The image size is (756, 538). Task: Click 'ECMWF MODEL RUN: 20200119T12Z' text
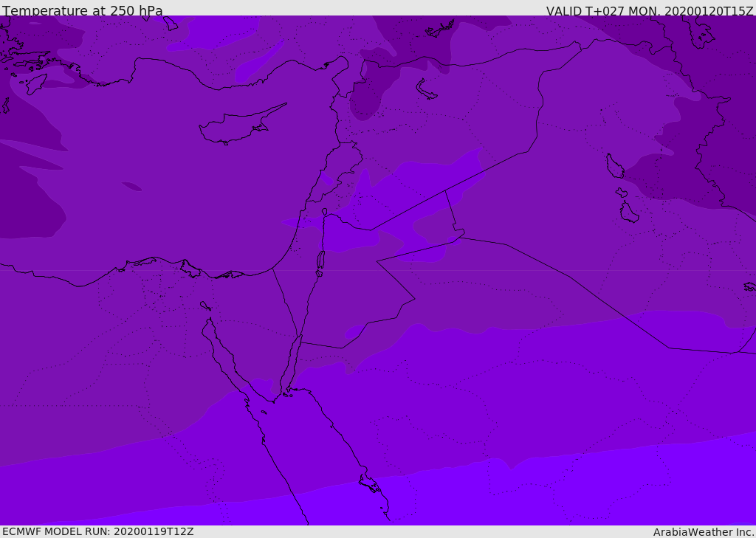click(98, 531)
